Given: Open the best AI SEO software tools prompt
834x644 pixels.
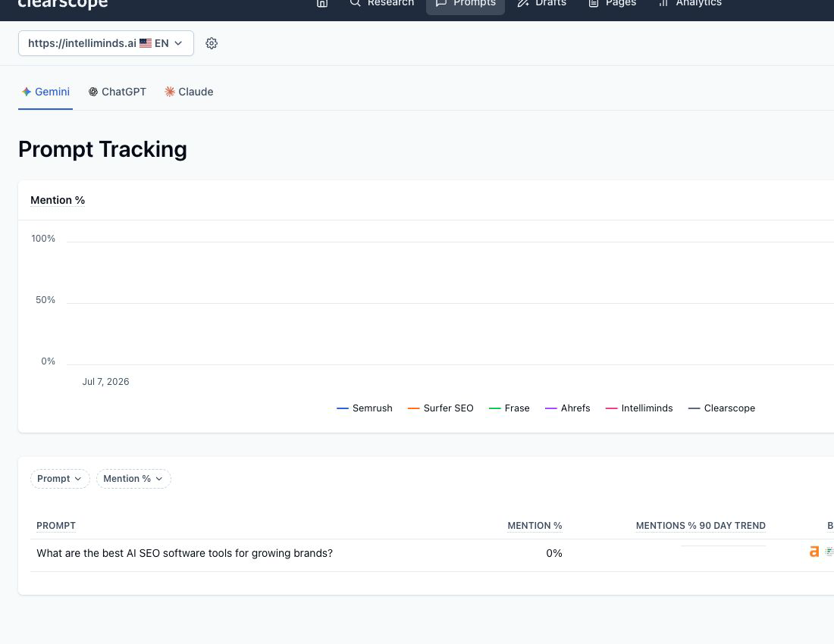Looking at the screenshot, I should [184, 553].
